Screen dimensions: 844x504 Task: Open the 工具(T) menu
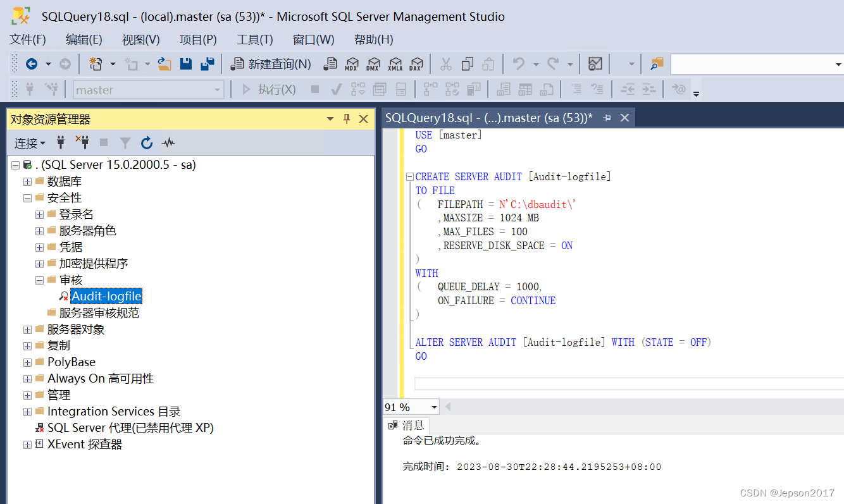tap(255, 39)
